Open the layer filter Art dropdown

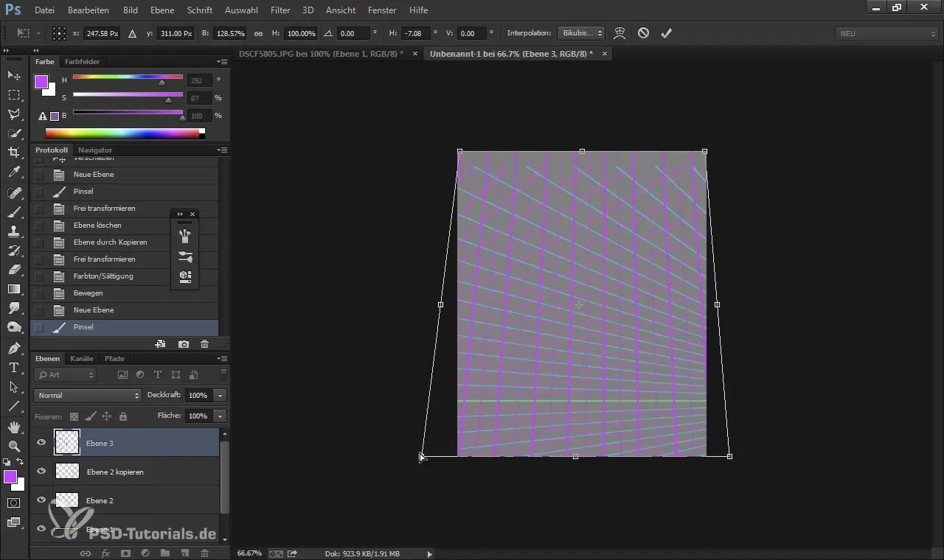pyautogui.click(x=66, y=375)
